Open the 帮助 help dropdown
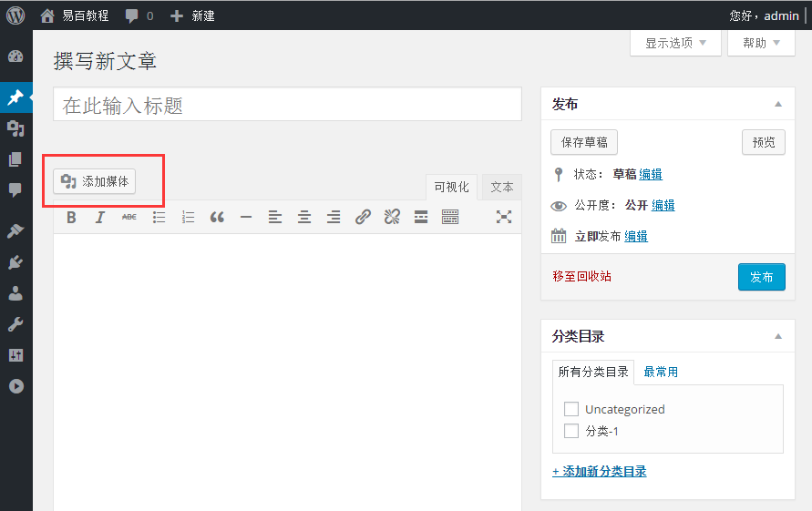Screen dimensions: 812x511 coord(762,43)
